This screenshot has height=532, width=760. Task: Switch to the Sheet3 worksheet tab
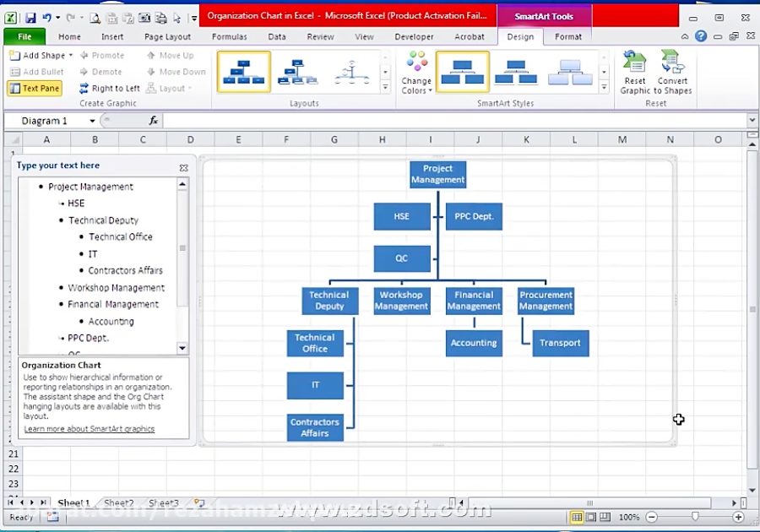[163, 503]
